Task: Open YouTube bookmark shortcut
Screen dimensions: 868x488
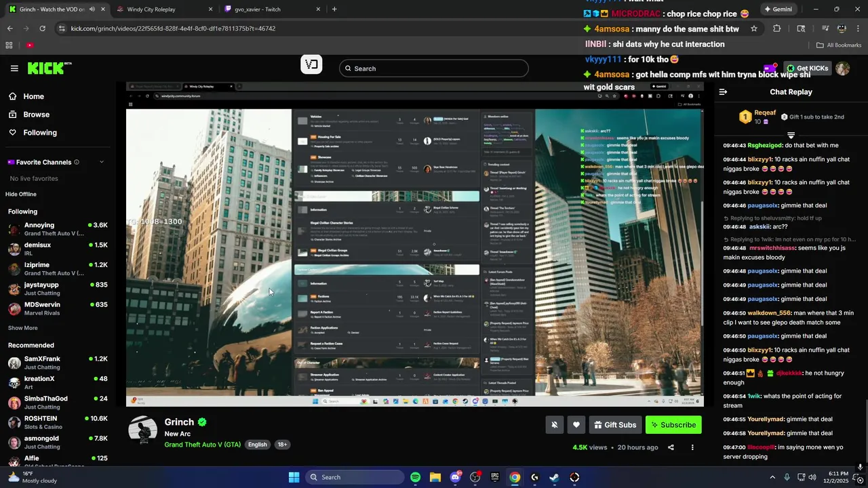Action: tap(30, 45)
